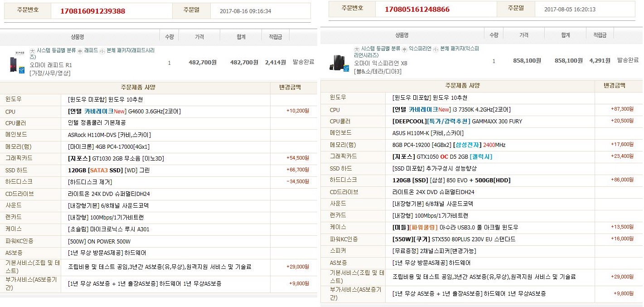Viewport: 644px width, 307px height.
Task: Click the 850 EVO + 500GB HDD entry
Action: pyautogui.click(x=451, y=180)
